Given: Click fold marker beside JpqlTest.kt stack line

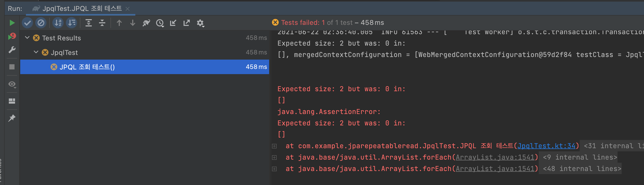Looking at the screenshot, I should pos(274,146).
